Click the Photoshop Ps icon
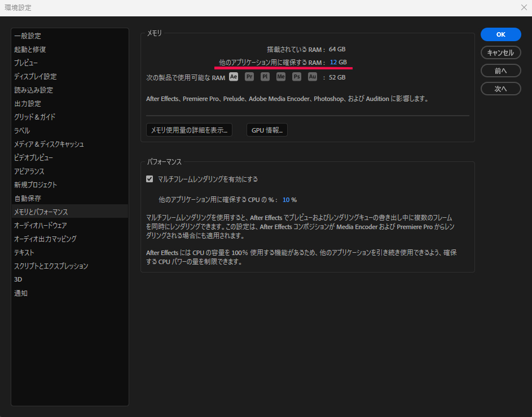Viewport: 532px width, 417px height. point(297,77)
